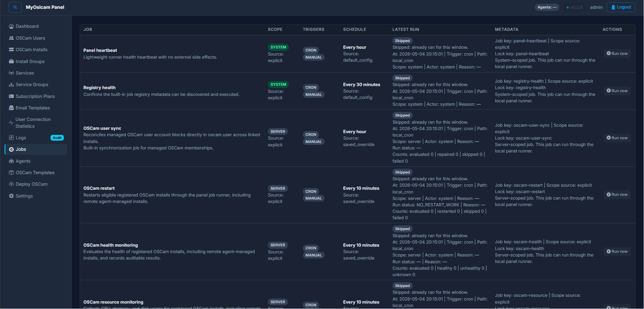
Task: Click the Logout door icon
Action: [613, 7]
